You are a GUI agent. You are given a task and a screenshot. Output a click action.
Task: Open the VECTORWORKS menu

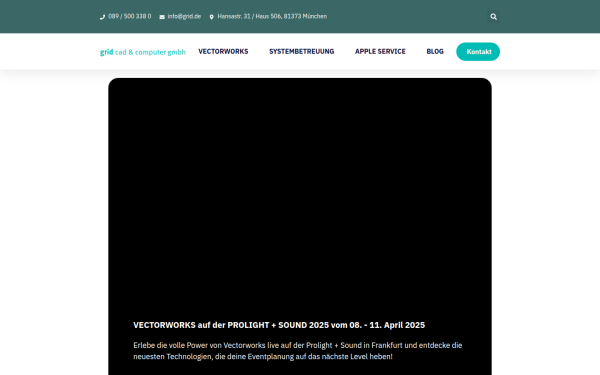(223, 51)
